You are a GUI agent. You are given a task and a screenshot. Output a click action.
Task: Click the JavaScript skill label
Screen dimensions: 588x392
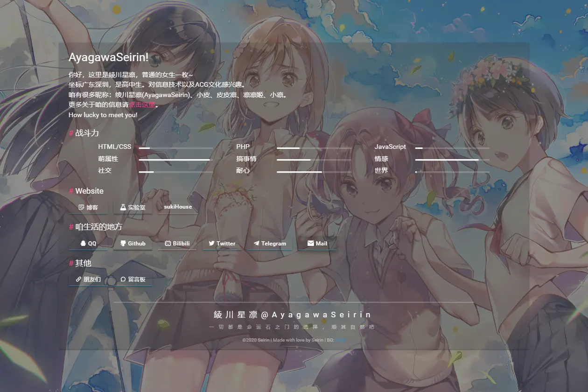(x=390, y=147)
